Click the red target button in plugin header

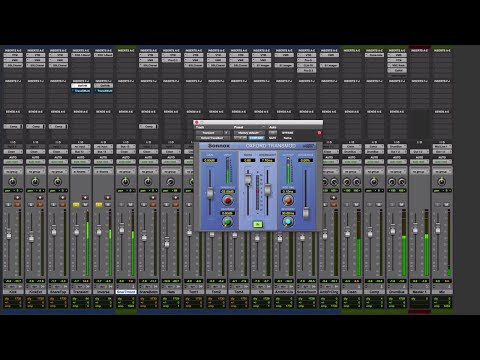(x=319, y=133)
